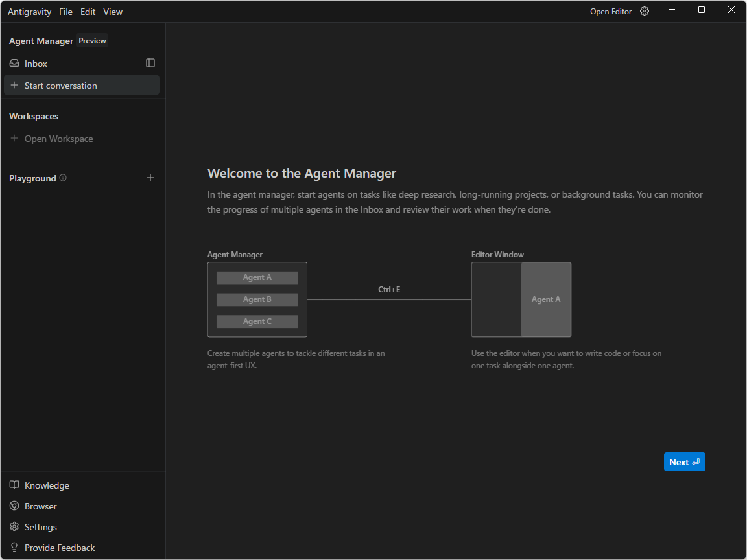Screen dimensions: 747x560
Task: Click the Inbox tray icon
Action: [14, 64]
